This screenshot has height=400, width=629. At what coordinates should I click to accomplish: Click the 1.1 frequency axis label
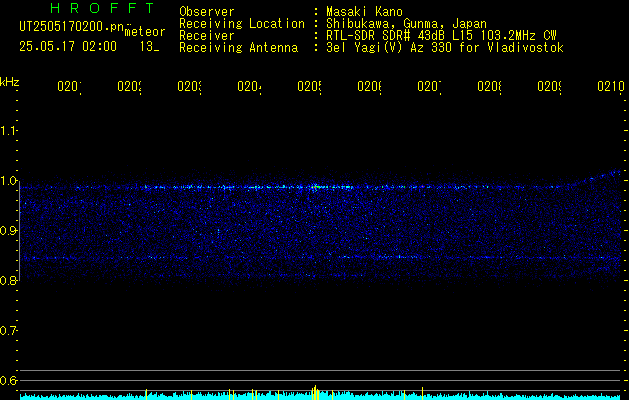coord(8,130)
